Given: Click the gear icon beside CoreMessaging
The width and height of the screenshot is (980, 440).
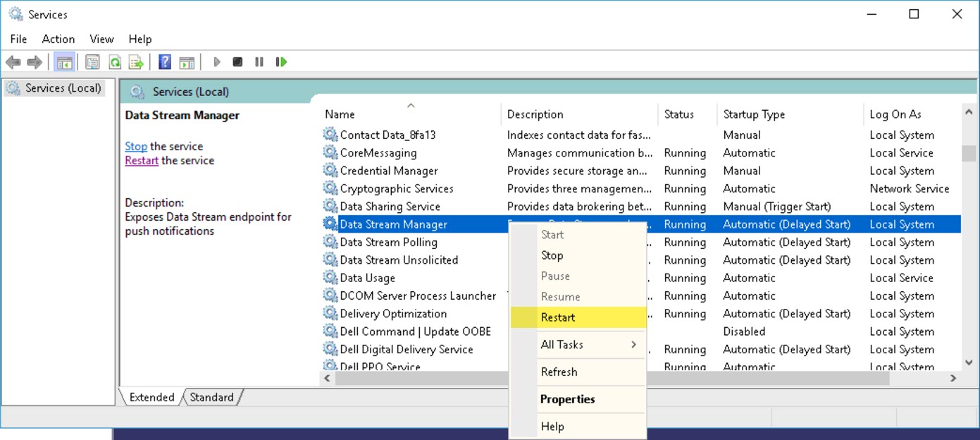Looking at the screenshot, I should [330, 152].
